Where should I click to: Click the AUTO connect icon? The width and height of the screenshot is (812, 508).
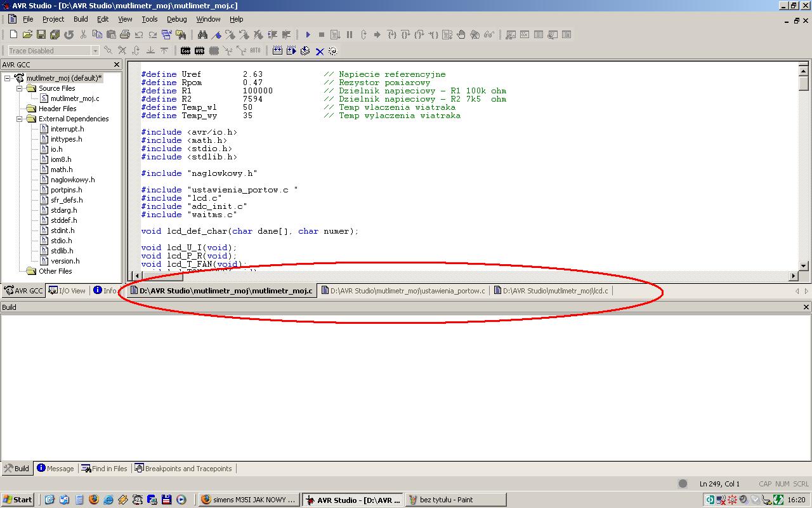[255, 50]
